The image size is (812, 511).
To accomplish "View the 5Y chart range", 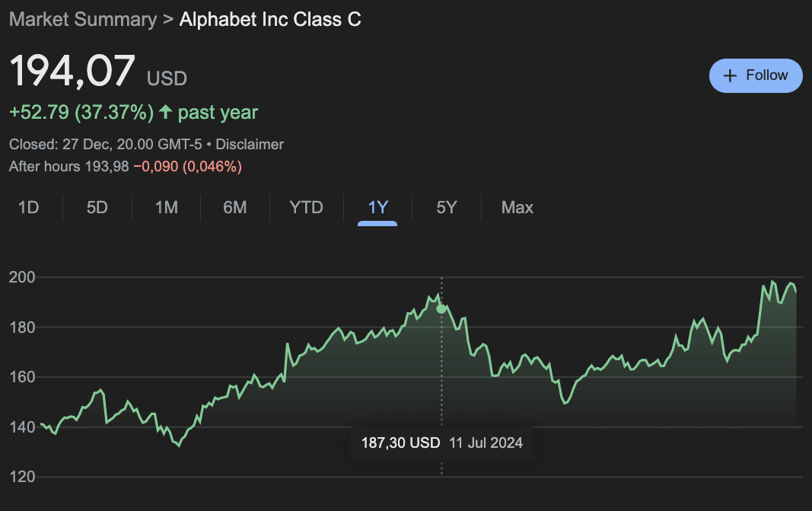I will [x=446, y=207].
